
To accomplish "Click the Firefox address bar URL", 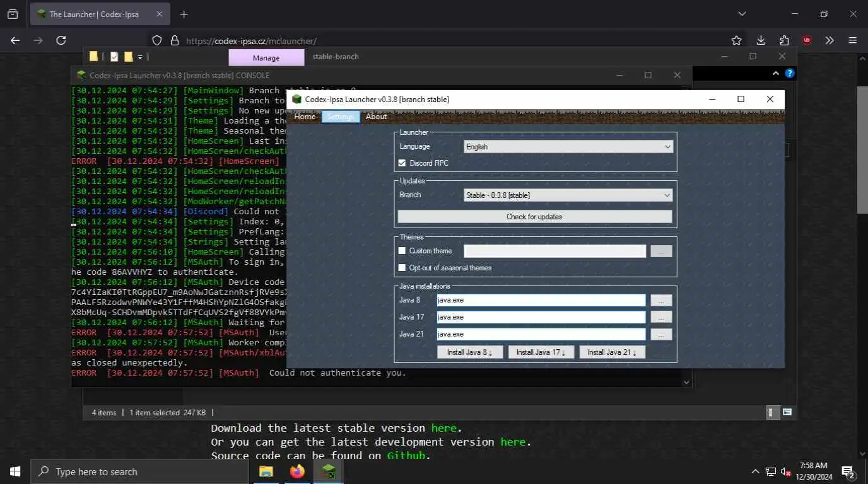I will (251, 41).
